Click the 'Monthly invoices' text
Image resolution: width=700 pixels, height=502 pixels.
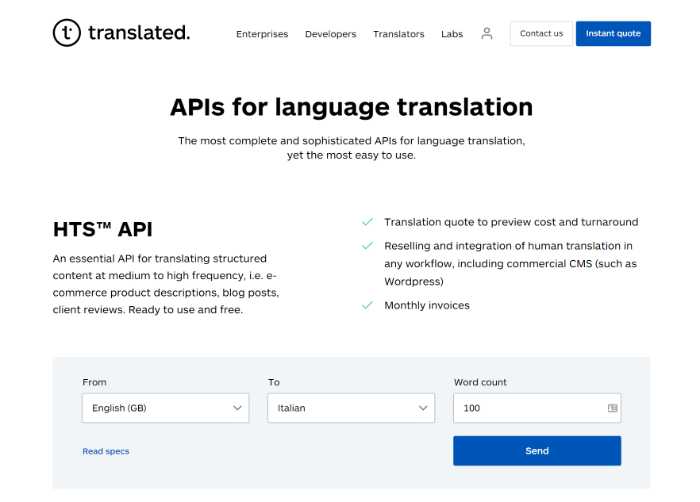(427, 305)
